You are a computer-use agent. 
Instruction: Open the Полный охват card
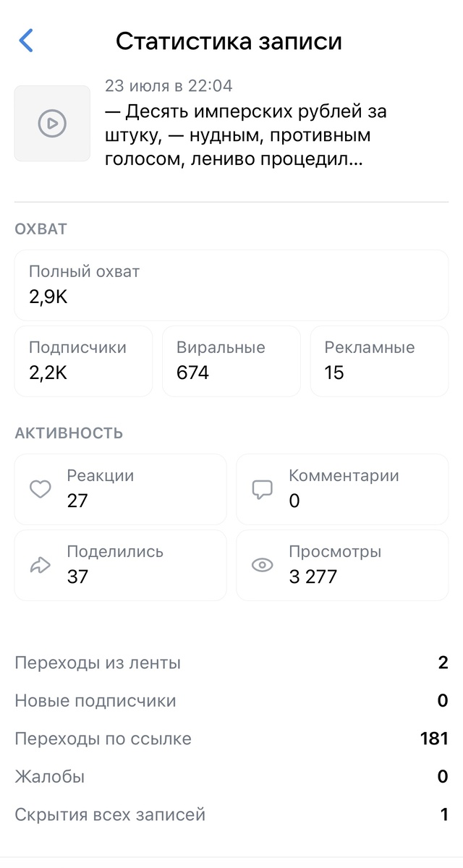(x=231, y=285)
